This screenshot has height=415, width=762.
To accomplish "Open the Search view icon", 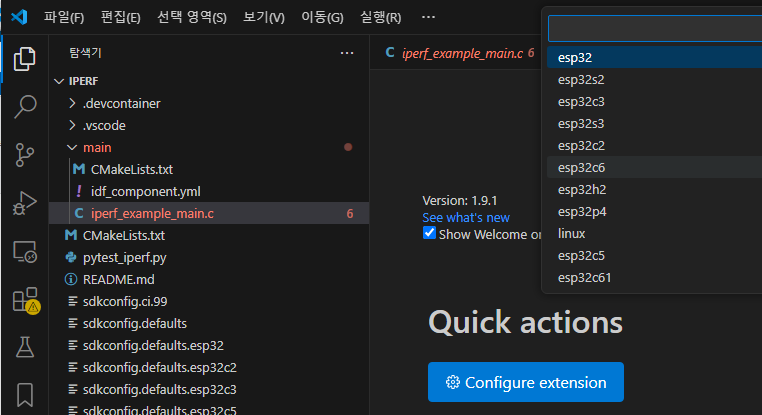I will pyautogui.click(x=24, y=106).
